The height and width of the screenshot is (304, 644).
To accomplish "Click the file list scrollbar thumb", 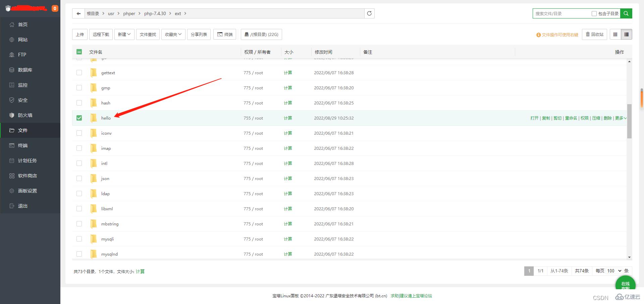I will coord(629,121).
